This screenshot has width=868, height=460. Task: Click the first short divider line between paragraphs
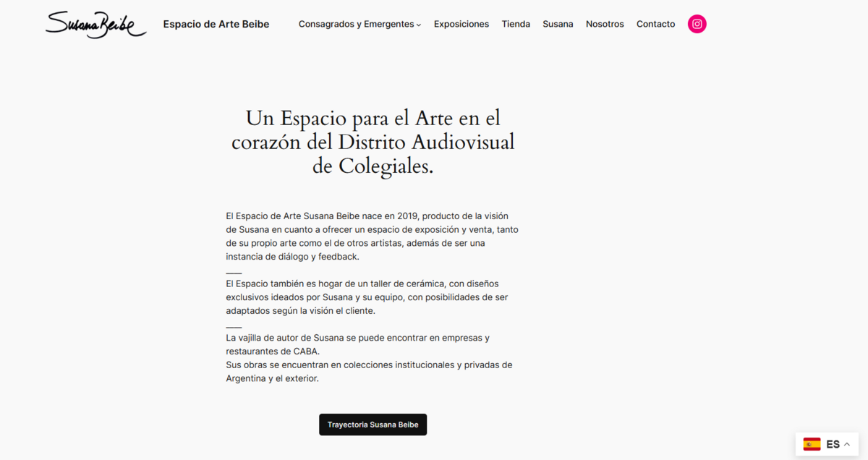click(234, 273)
